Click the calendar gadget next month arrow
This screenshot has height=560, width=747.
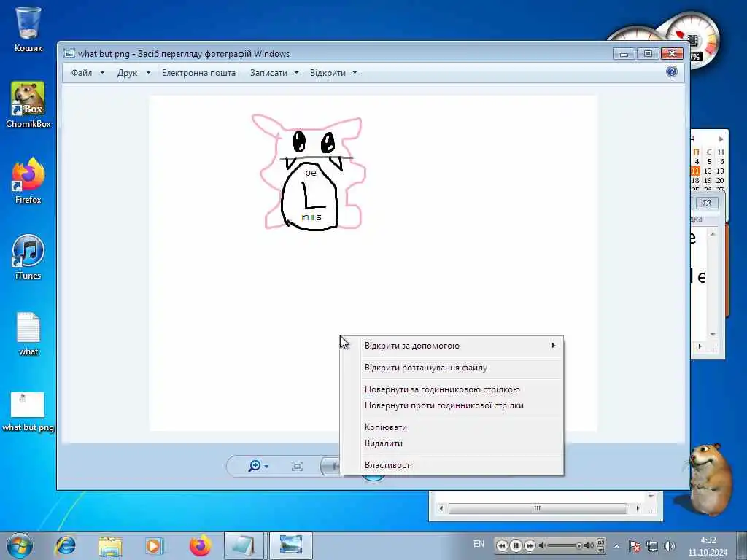pyautogui.click(x=721, y=139)
